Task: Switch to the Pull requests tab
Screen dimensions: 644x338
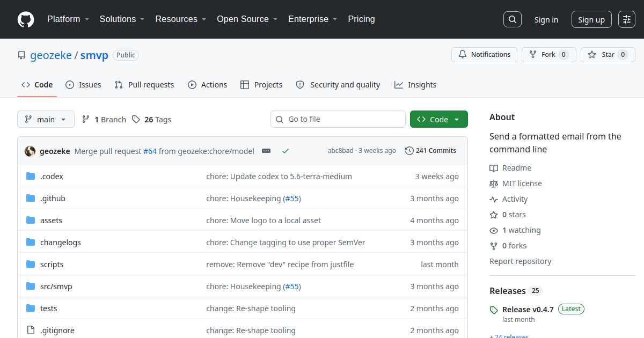Action: coord(144,85)
